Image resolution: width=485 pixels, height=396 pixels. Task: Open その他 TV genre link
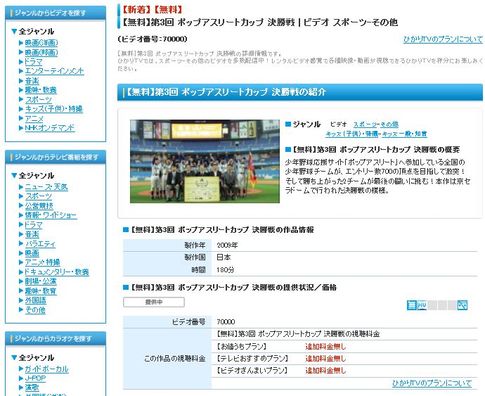(x=35, y=310)
